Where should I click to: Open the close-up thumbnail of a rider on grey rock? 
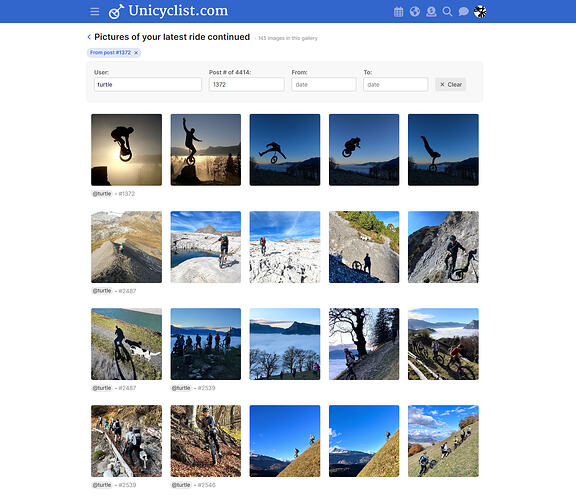[443, 247]
